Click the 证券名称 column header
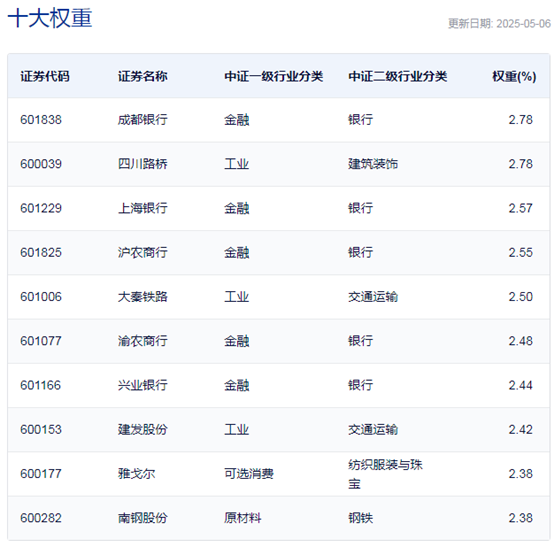Screen dimensions: 554x547 tap(143, 76)
